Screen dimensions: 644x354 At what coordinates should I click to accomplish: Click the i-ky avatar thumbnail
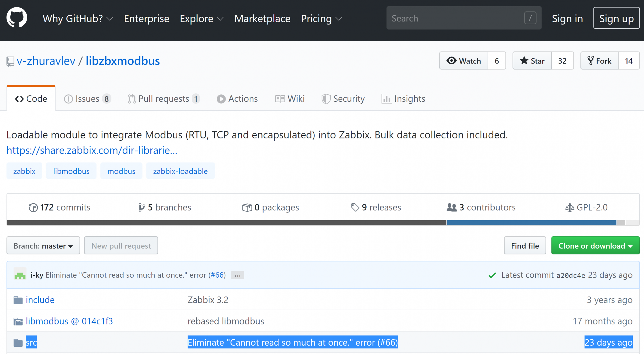coord(20,274)
